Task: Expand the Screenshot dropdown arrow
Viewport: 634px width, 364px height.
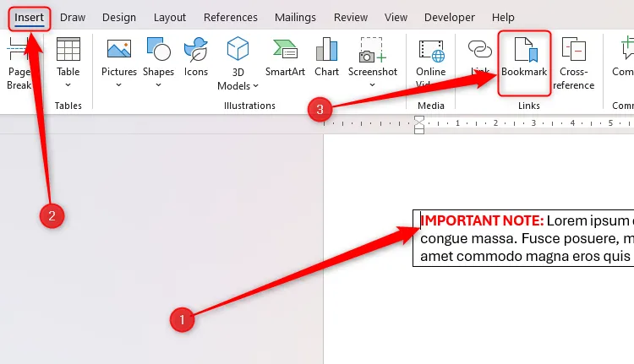Action: point(372,85)
